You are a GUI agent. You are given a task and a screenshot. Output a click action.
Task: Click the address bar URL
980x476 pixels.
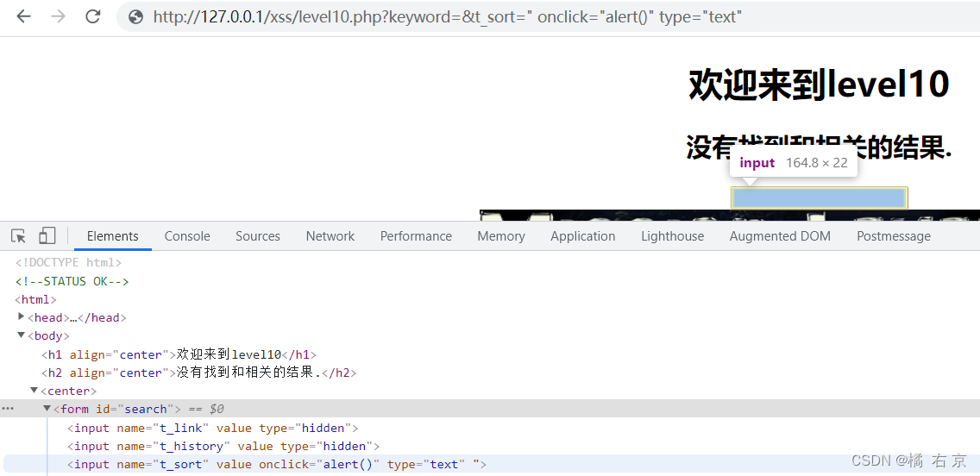[x=448, y=17]
